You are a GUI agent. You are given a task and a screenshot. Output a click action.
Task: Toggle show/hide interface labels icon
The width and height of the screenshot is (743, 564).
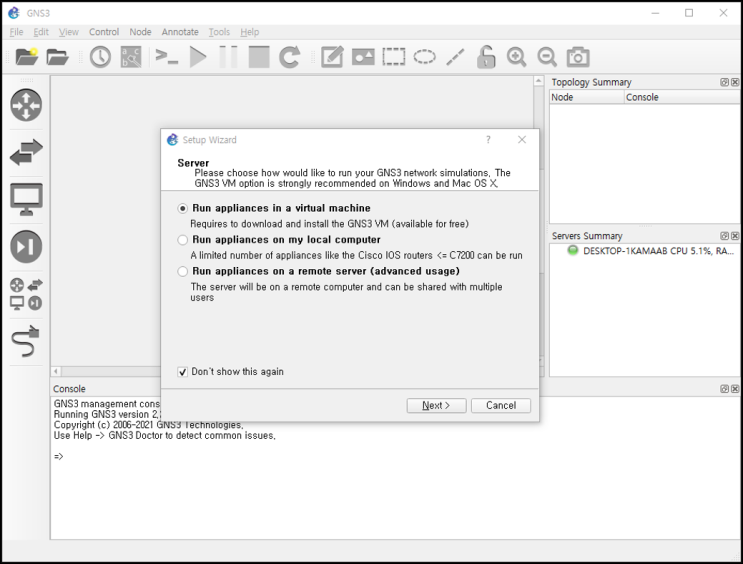tap(131, 57)
